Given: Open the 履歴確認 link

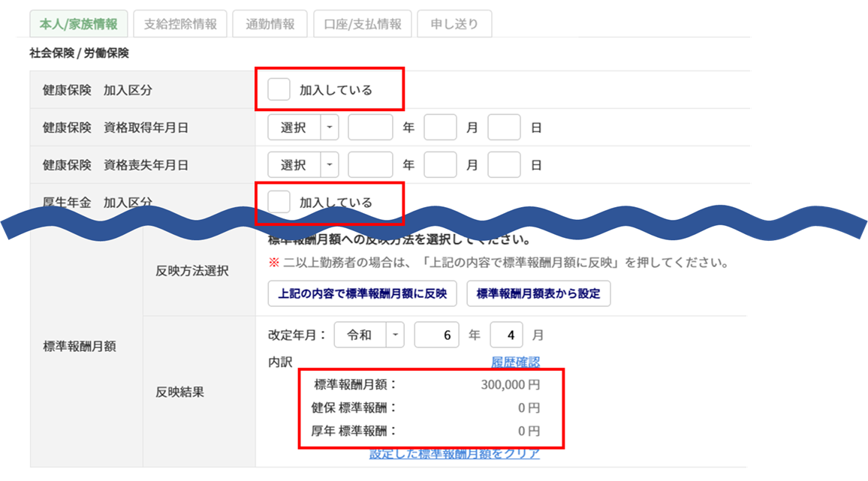Looking at the screenshot, I should pos(515,362).
